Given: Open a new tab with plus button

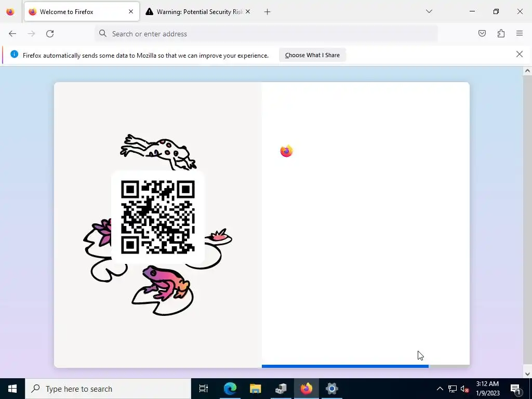Looking at the screenshot, I should [268, 12].
